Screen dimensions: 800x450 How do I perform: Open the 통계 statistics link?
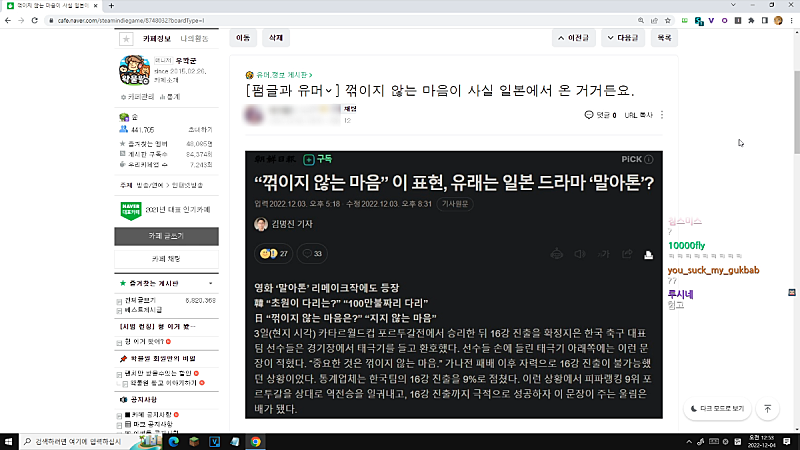(170, 97)
